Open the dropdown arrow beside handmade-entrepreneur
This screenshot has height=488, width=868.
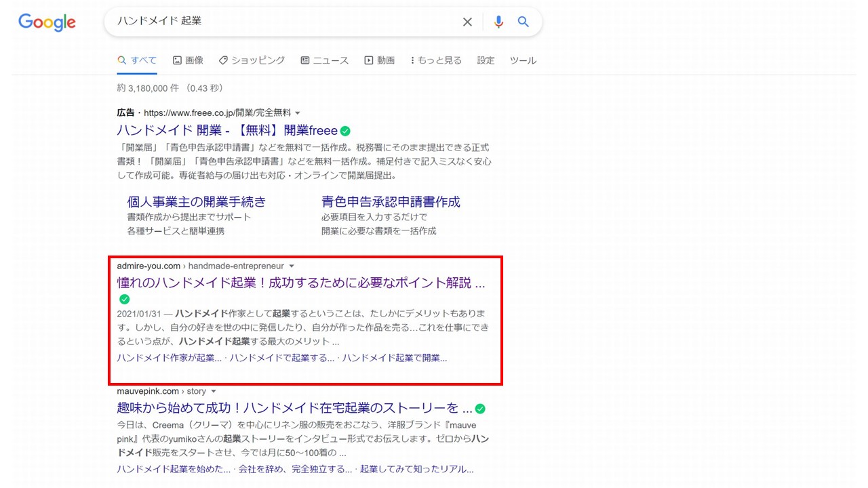tap(292, 266)
